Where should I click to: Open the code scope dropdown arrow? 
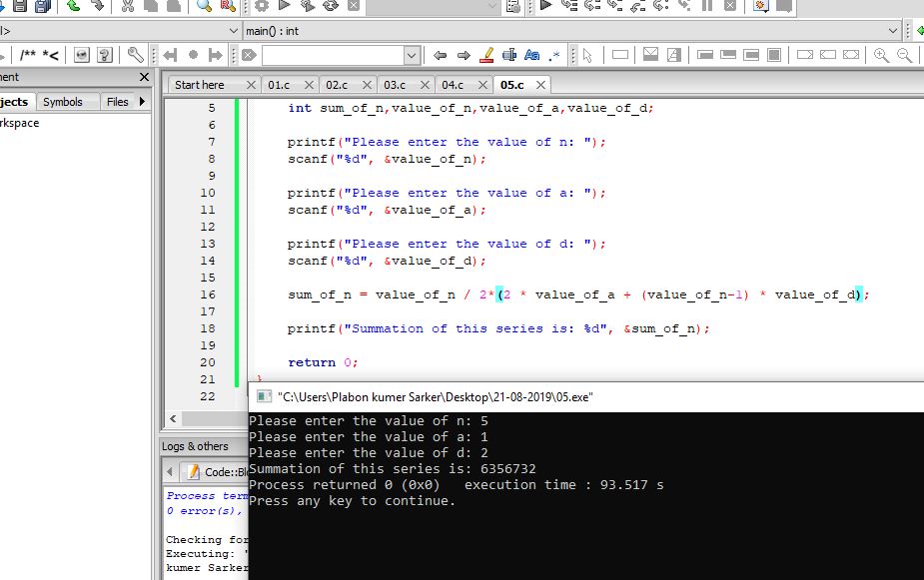pos(234,31)
